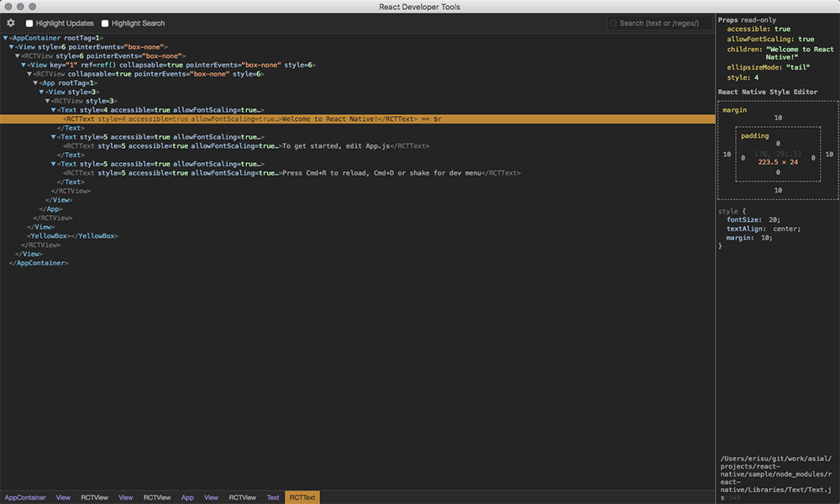Collapse the Text node above 'To get started'

pyautogui.click(x=53, y=137)
